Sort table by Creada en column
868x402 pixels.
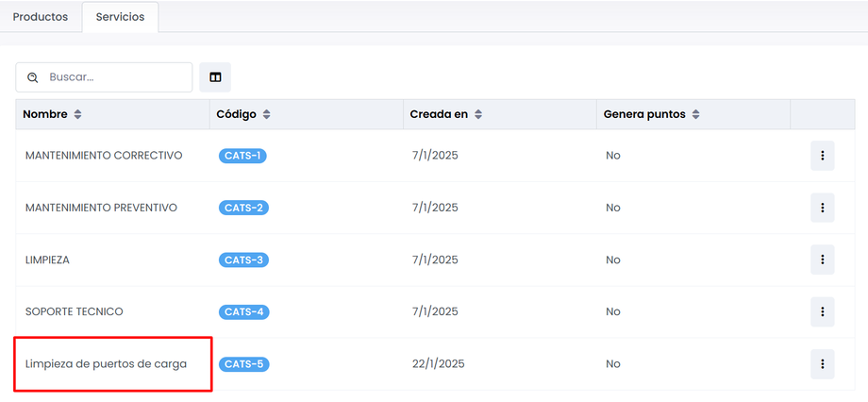pos(478,114)
